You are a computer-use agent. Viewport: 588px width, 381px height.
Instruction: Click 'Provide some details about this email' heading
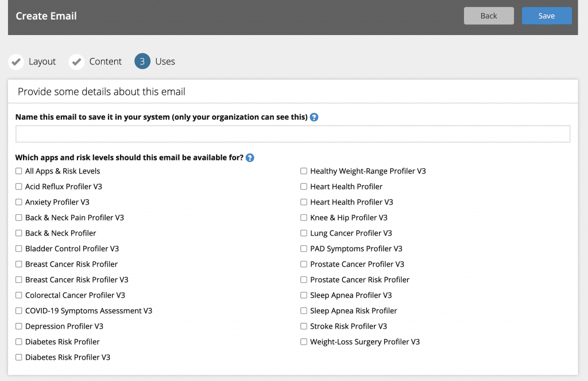(102, 91)
